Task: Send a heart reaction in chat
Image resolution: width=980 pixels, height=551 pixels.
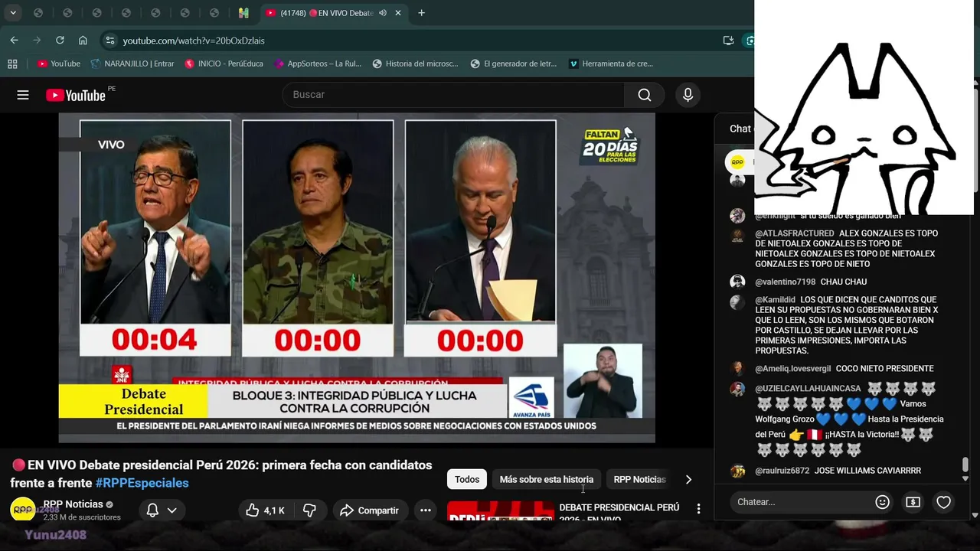Action: coord(943,502)
